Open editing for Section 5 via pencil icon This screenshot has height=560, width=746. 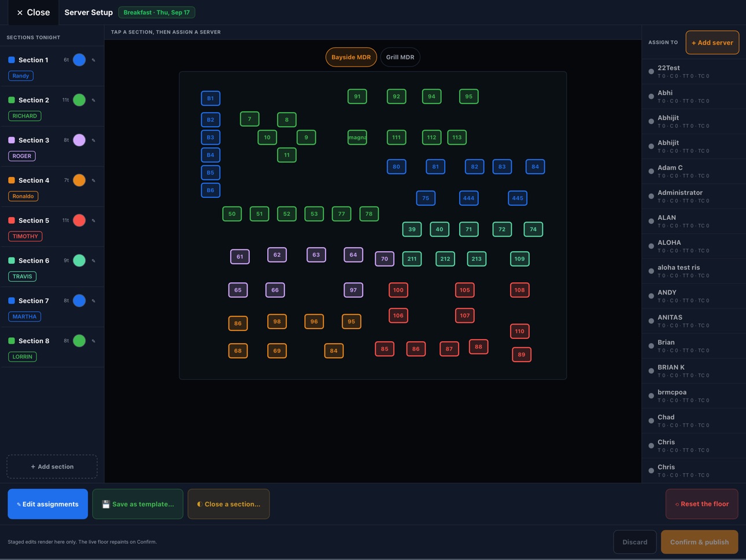(94, 220)
